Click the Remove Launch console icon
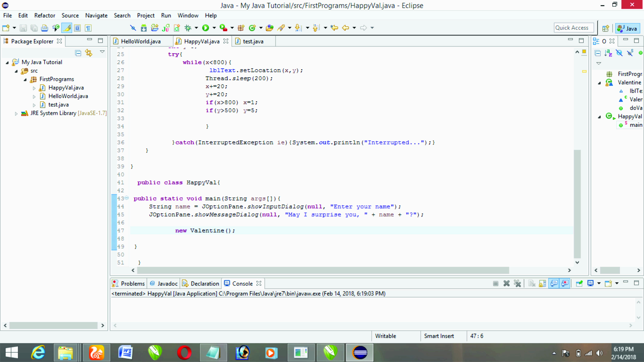The height and width of the screenshot is (362, 644). (507, 283)
